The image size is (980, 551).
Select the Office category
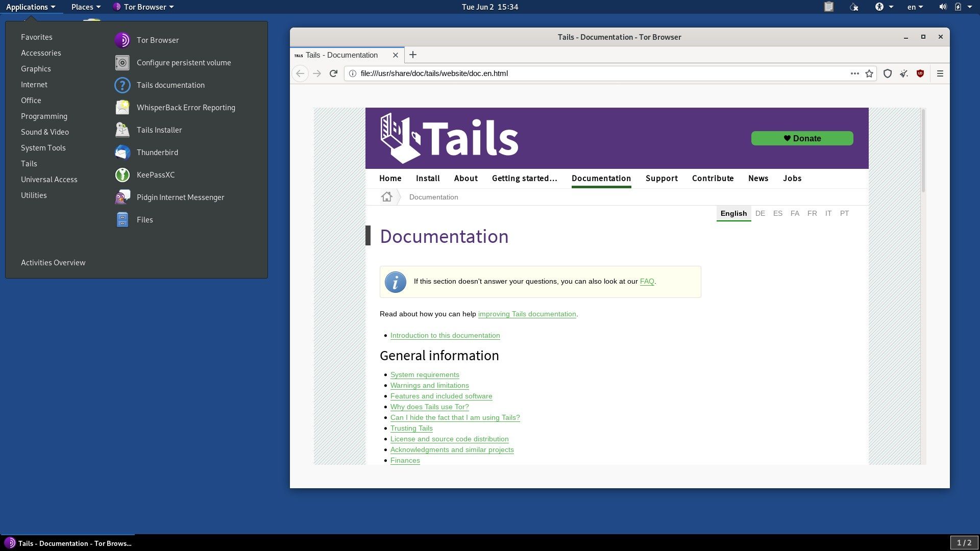coord(31,101)
